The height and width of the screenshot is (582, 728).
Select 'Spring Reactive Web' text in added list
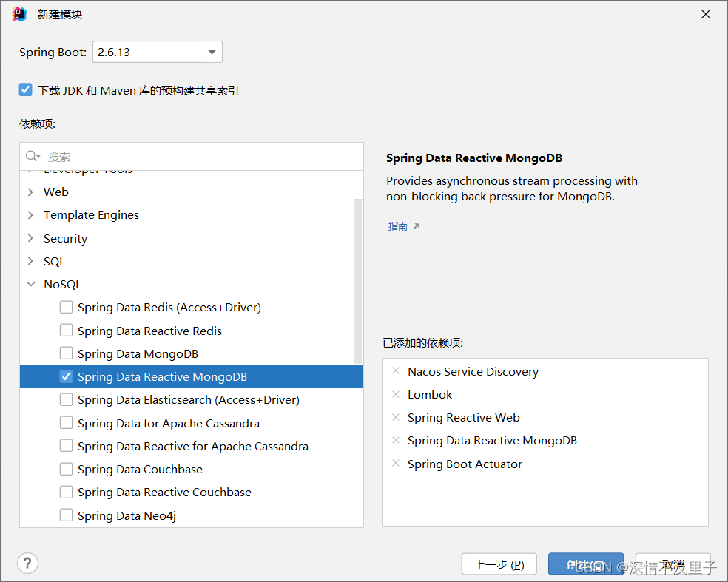point(463,418)
